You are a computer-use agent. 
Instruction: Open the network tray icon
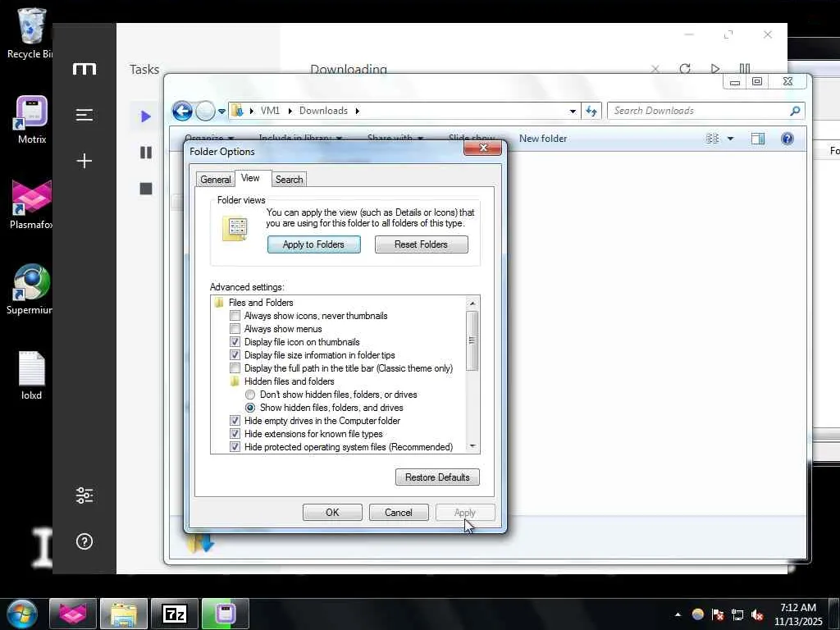click(737, 614)
